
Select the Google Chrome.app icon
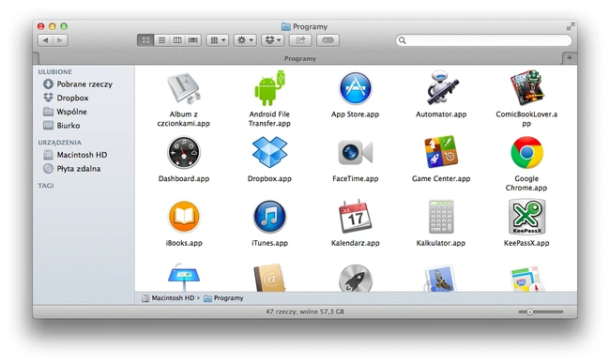[526, 152]
